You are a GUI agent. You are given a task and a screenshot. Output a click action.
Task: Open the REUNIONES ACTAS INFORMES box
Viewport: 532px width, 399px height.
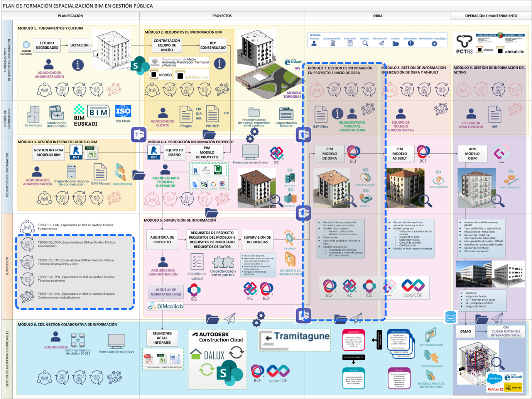(x=162, y=338)
